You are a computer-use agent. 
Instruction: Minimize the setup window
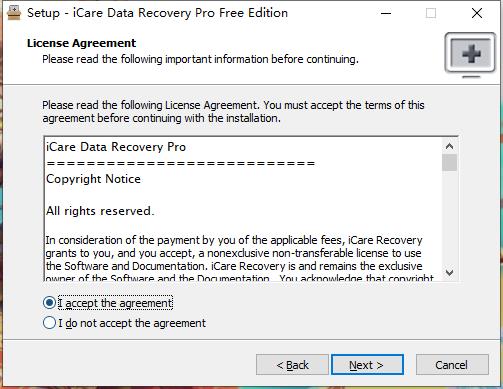[386, 13]
